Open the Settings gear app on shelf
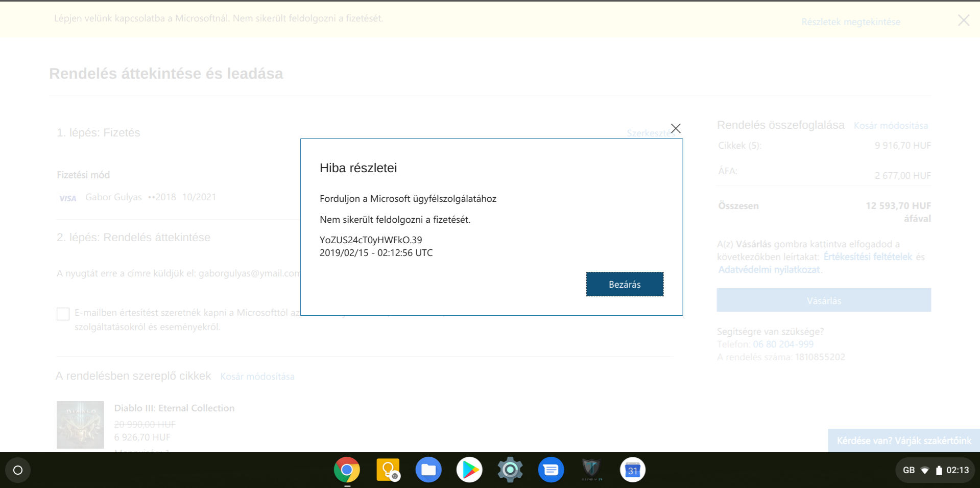 point(510,470)
